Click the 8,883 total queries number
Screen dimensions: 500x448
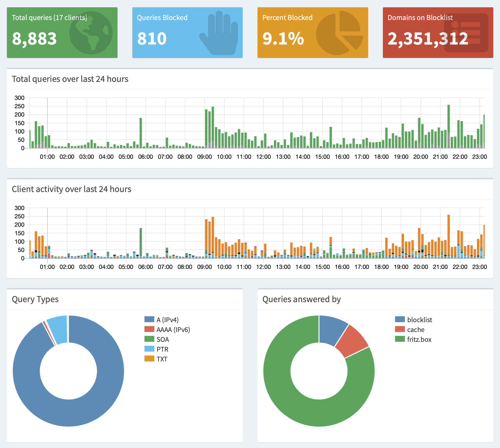(x=34, y=39)
